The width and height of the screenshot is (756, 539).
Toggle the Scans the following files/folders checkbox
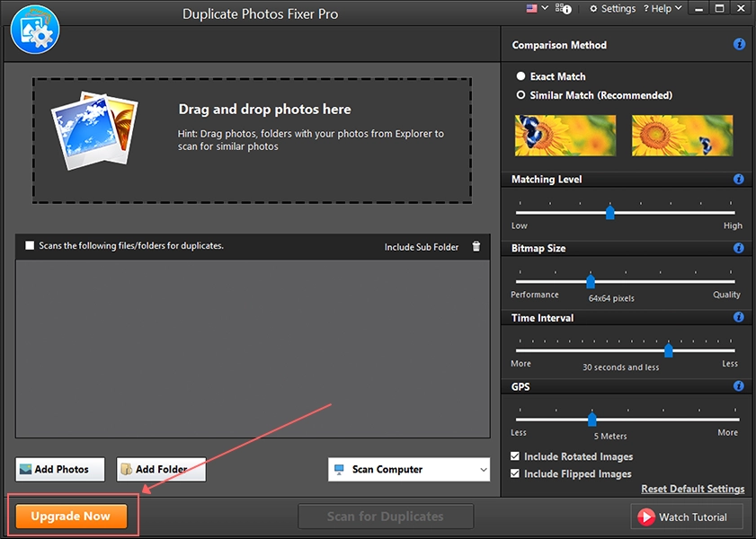[x=30, y=245]
